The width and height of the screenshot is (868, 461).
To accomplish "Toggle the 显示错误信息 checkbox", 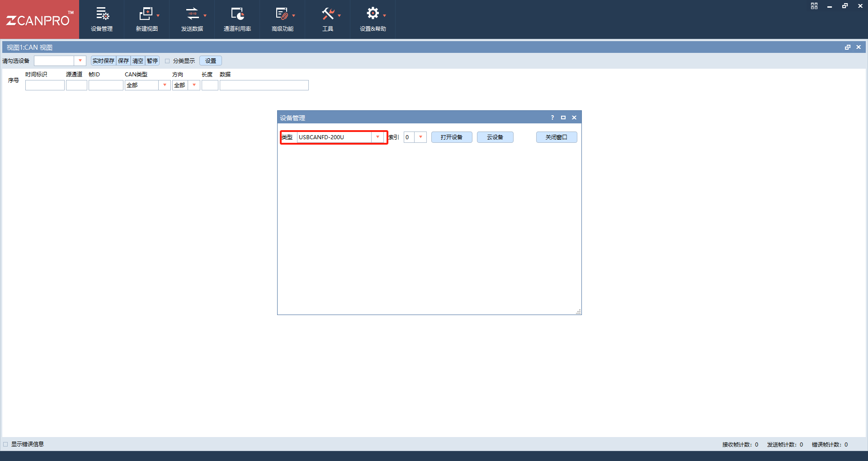I will pyautogui.click(x=5, y=444).
